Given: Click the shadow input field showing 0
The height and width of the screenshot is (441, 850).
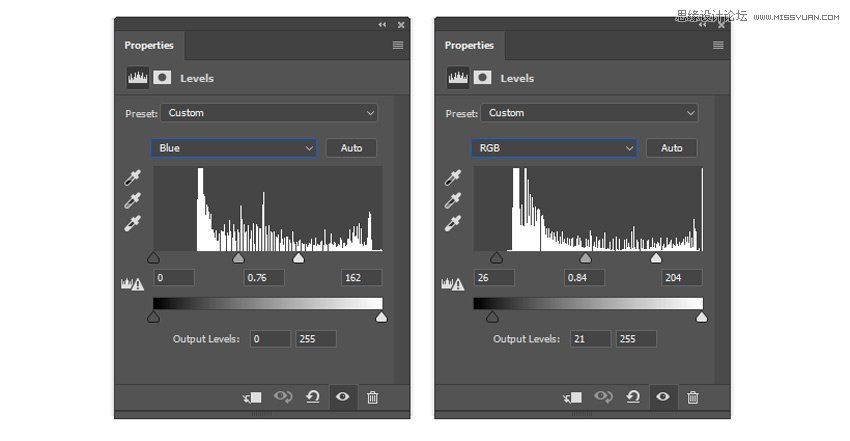Looking at the screenshot, I should [x=174, y=277].
